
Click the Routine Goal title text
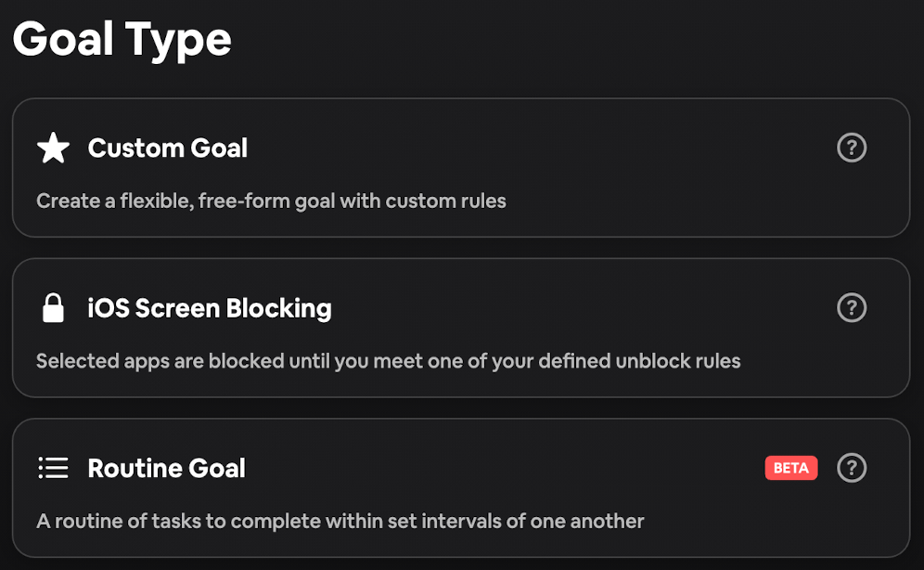[x=167, y=468]
